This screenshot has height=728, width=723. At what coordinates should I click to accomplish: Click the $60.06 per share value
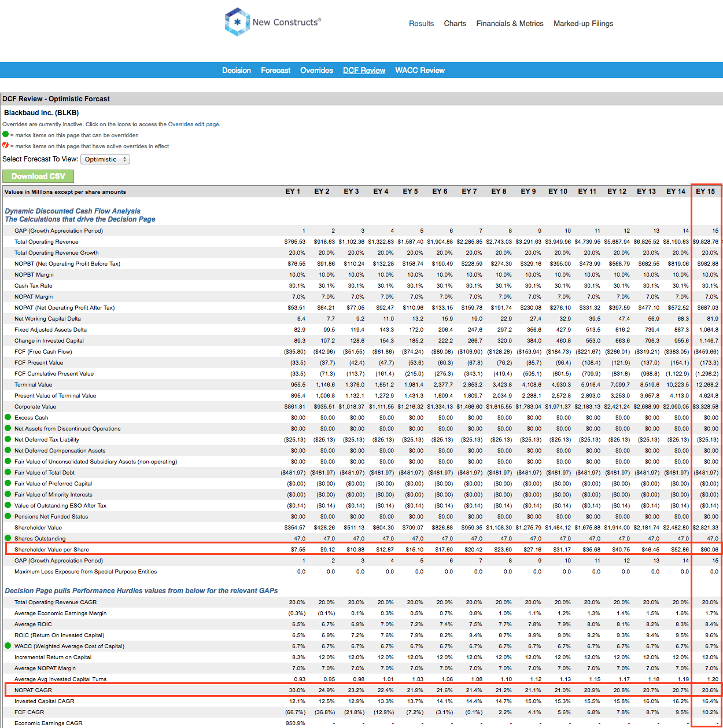point(709,550)
